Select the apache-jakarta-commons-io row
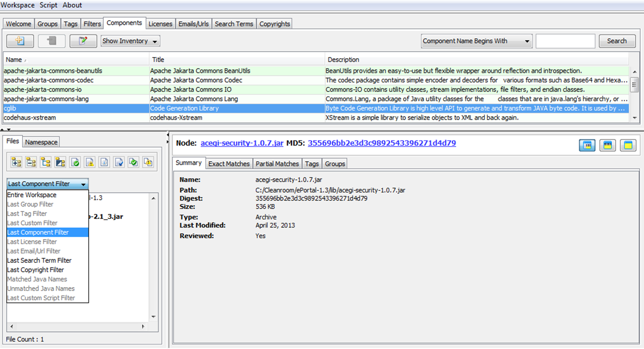 (316, 90)
